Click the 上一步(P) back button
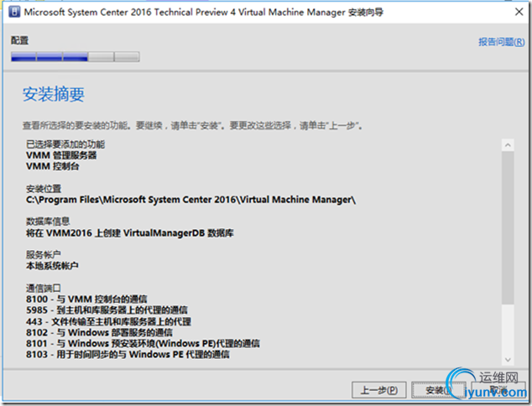 point(379,390)
